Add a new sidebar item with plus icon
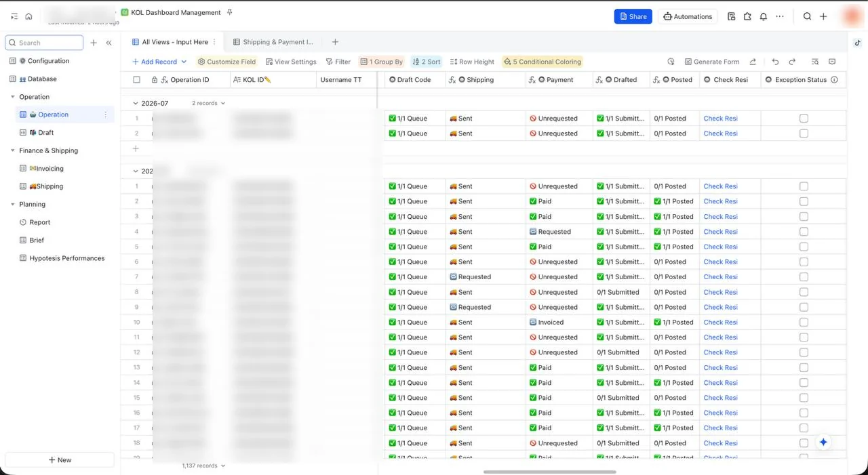This screenshot has height=475, width=868. [x=94, y=43]
